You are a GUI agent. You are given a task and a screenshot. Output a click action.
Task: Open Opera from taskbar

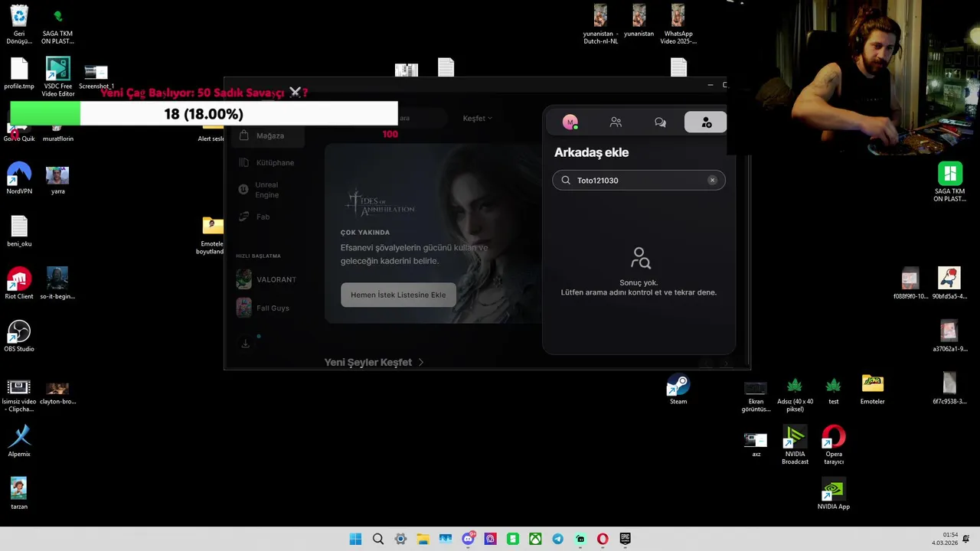click(x=603, y=539)
